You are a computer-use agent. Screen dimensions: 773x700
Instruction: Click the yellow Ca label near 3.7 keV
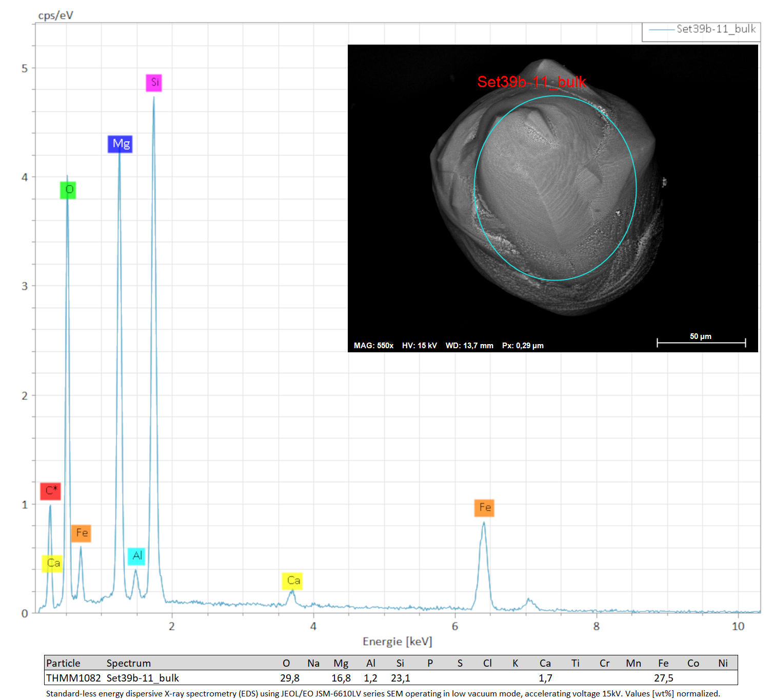point(292,581)
